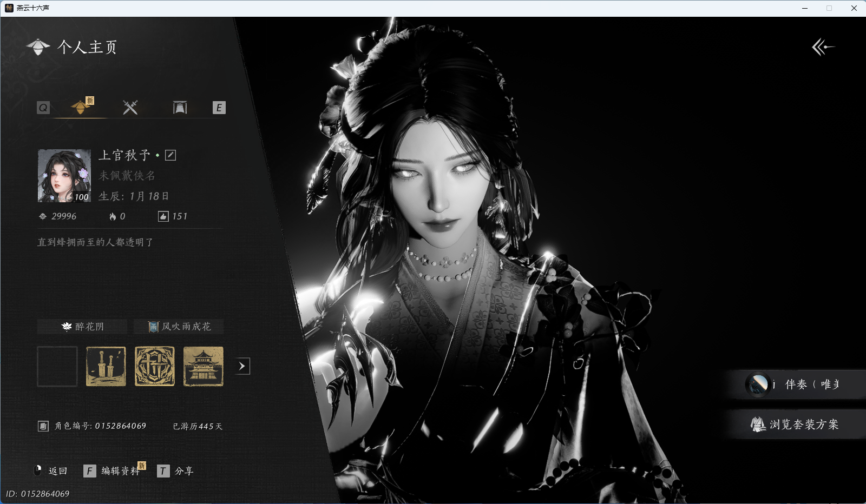Open the personal profile tab with bee icon
This screenshot has height=504, width=866.
click(81, 107)
